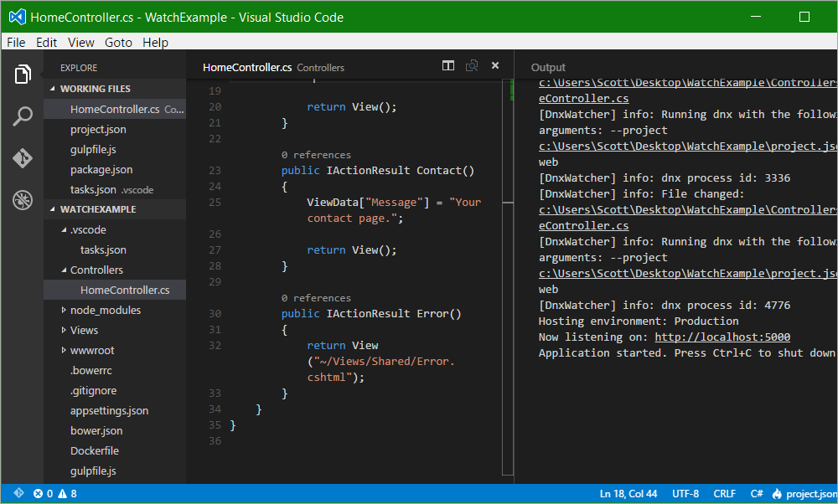This screenshot has width=838, height=504.
Task: Open the .gitignore file
Action: tap(115, 391)
